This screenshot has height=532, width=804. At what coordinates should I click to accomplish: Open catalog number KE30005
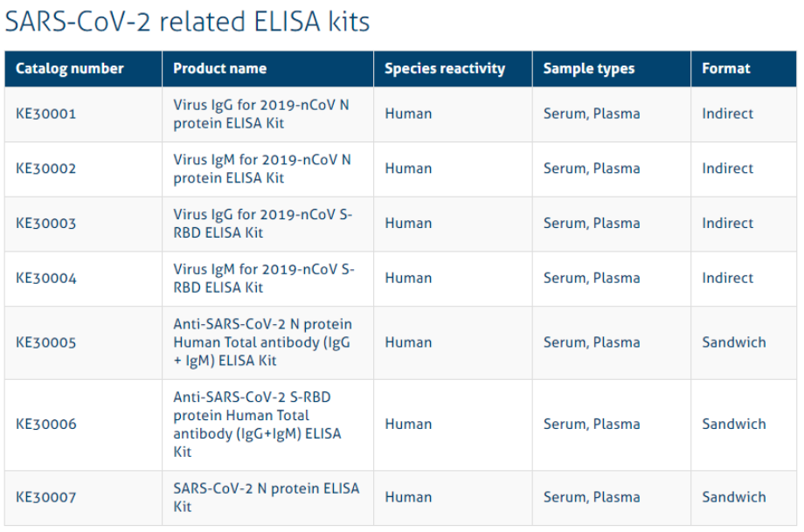45,342
